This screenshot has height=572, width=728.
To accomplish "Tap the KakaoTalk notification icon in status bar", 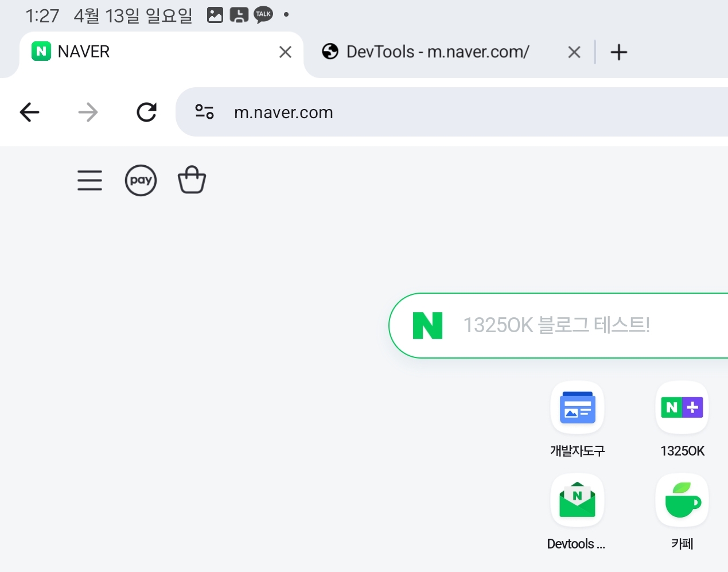I will (x=263, y=15).
